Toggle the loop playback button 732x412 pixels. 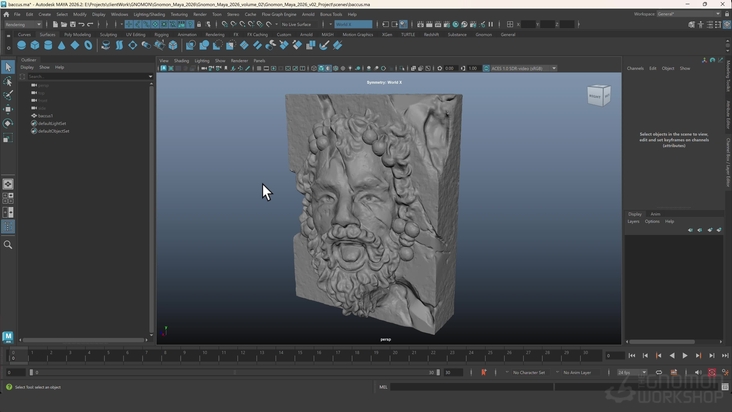[x=659, y=372]
